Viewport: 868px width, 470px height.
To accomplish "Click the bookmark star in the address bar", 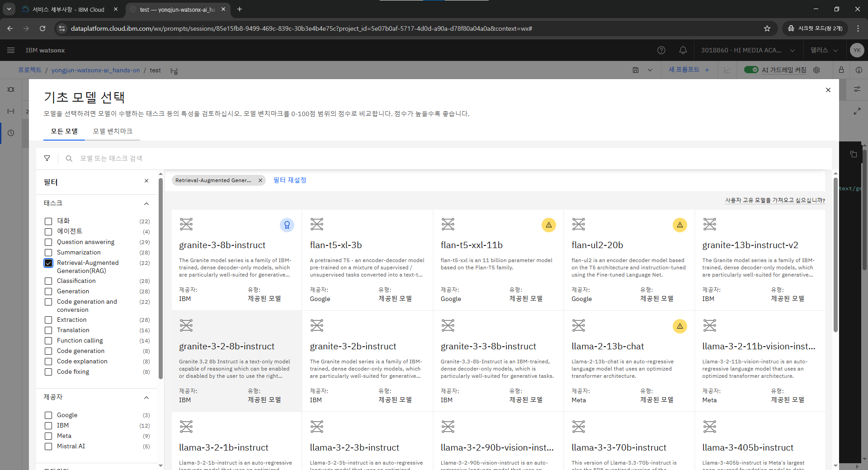I will 767,28.
